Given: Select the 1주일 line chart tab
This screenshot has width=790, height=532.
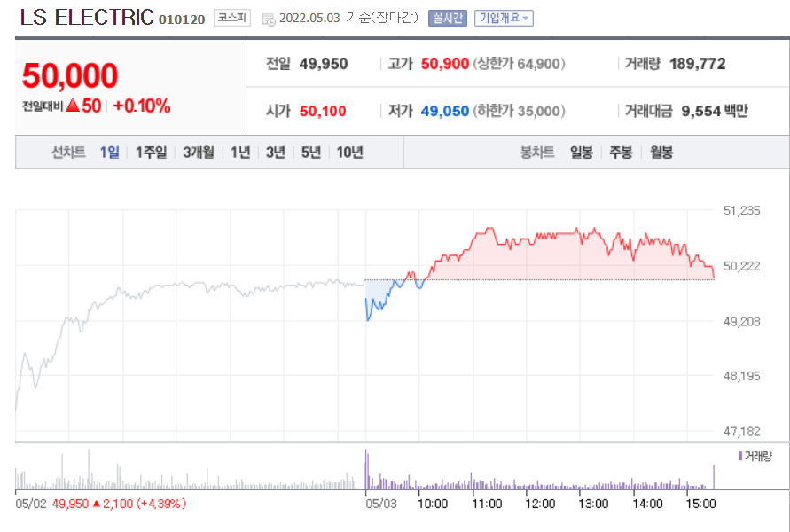Looking at the screenshot, I should [x=151, y=153].
